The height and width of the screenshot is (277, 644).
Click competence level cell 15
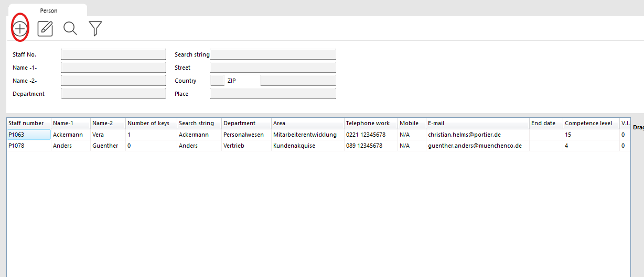tap(591, 135)
